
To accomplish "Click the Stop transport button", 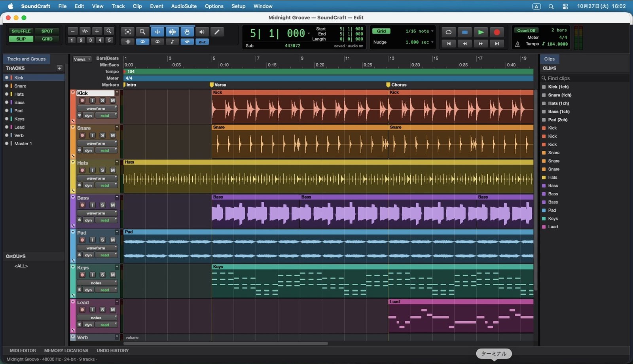I will pos(465,32).
